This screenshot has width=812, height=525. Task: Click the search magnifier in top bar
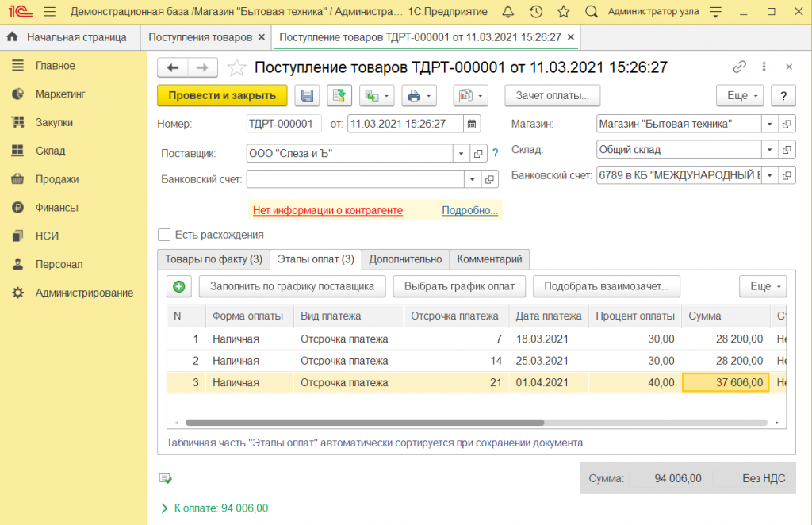tap(591, 12)
